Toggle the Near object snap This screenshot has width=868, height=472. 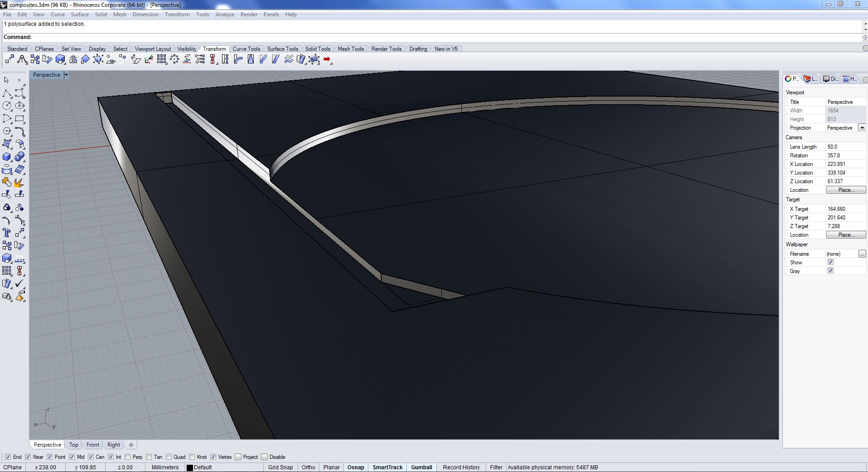click(x=28, y=457)
